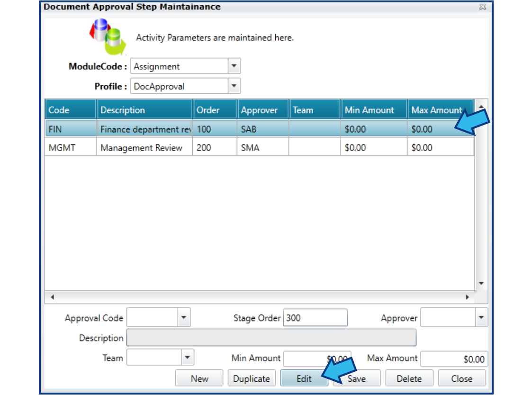Image resolution: width=532 pixels, height=395 pixels.
Task: Sort by the Code column header
Action: click(71, 110)
